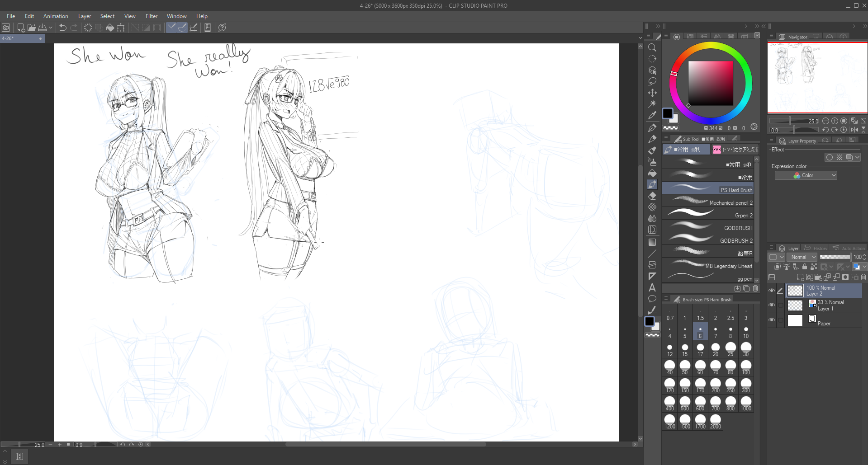Select the Zoom magnifier tool

click(x=652, y=47)
